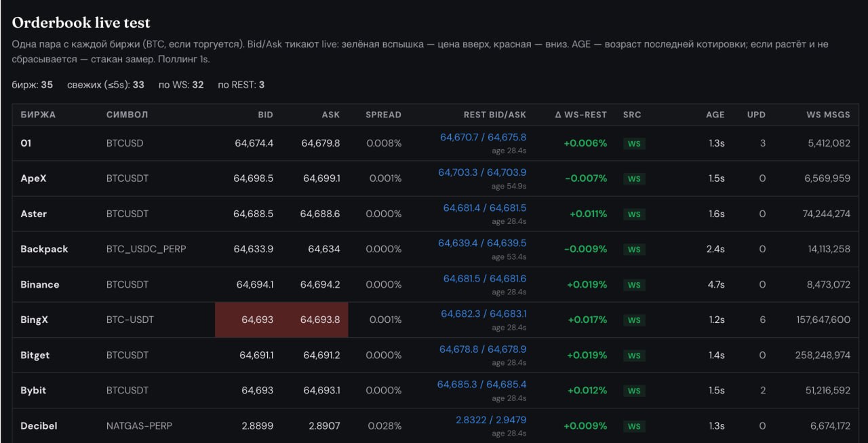Viewport: 868px width, 443px height.
Task: Click the BID column header
Action: click(x=265, y=115)
